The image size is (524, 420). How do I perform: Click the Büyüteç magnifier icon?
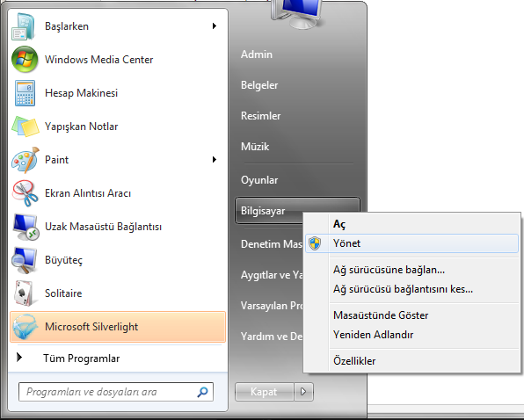click(24, 260)
